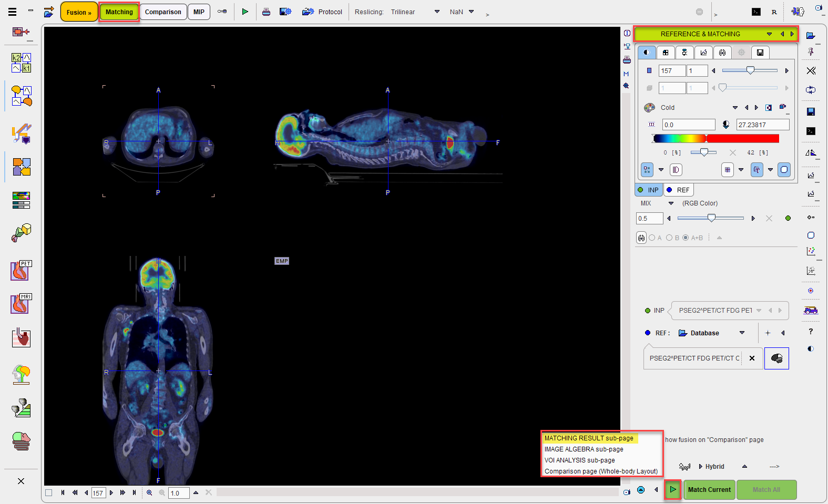Close the left sidebar with X
Screen dimensions: 828x504
21,481
